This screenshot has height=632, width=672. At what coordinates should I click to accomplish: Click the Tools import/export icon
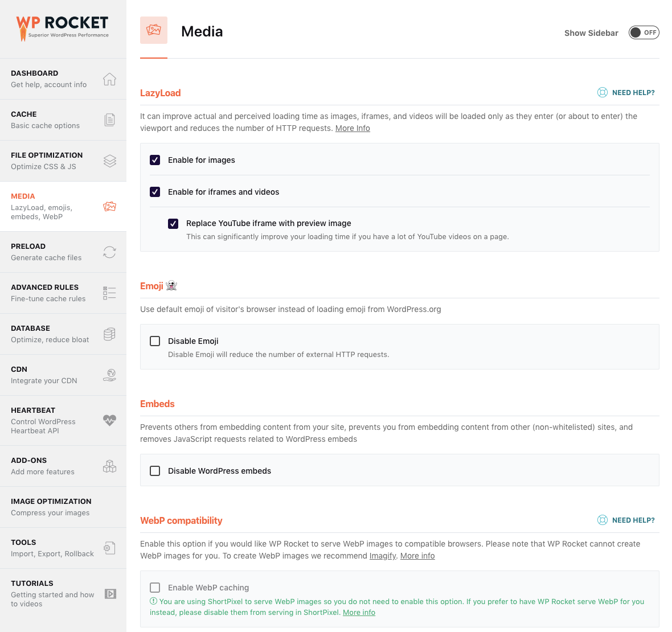[x=109, y=548]
